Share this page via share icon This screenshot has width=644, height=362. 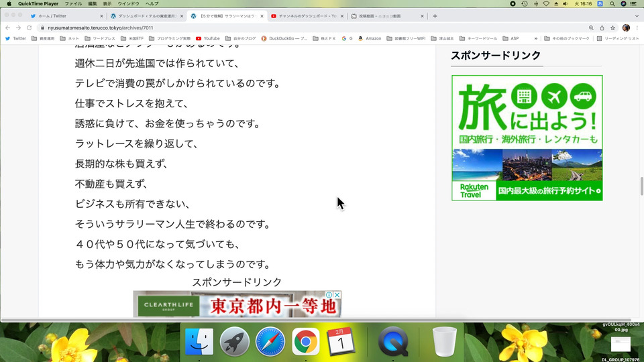[602, 28]
